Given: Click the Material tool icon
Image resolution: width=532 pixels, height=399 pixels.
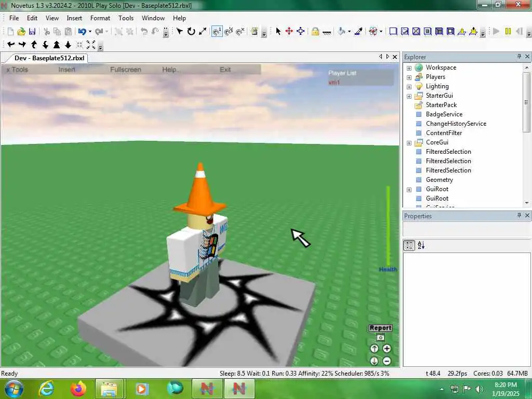Looking at the screenshot, I should point(373,32).
